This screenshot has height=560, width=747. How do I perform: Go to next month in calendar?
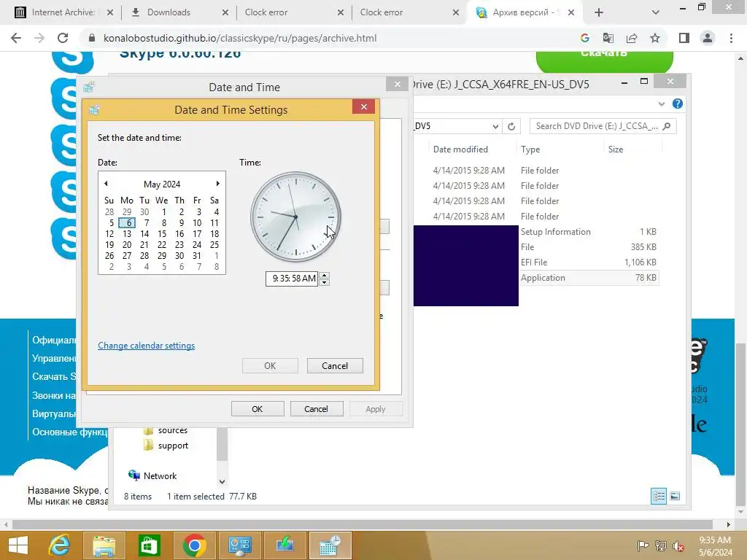click(217, 184)
